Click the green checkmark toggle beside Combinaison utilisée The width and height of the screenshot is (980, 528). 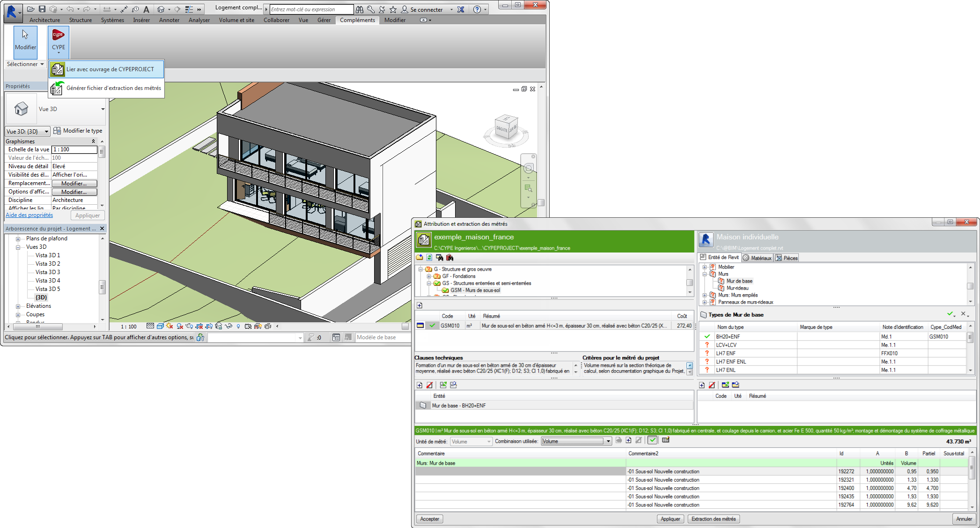652,440
